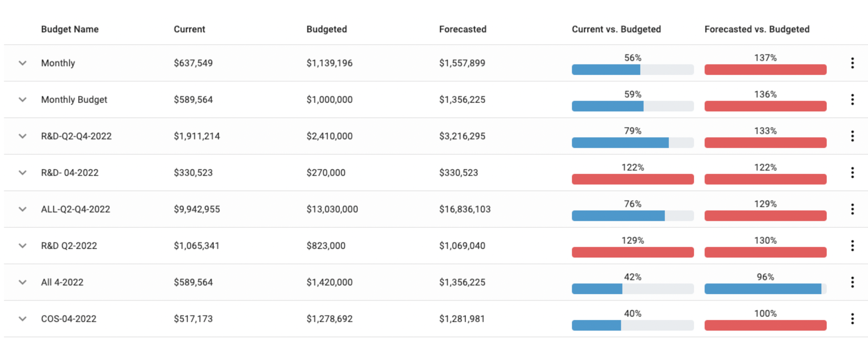Click the $1,139,196 budgeted value
This screenshot has height=353, width=868.
tap(330, 63)
